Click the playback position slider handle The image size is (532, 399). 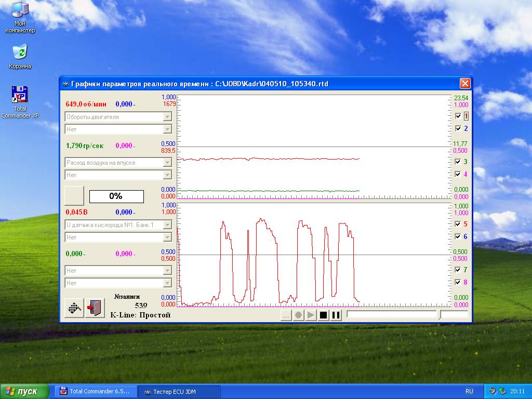click(440, 315)
